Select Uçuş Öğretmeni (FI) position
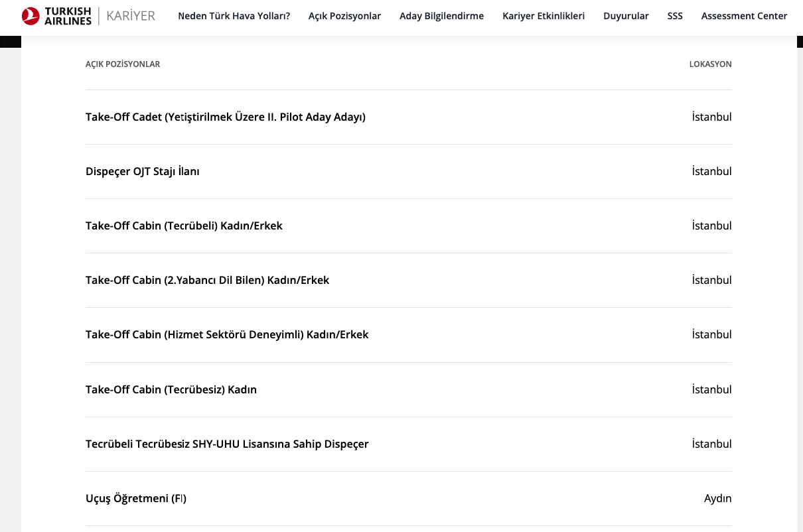803x532 pixels. (136, 499)
